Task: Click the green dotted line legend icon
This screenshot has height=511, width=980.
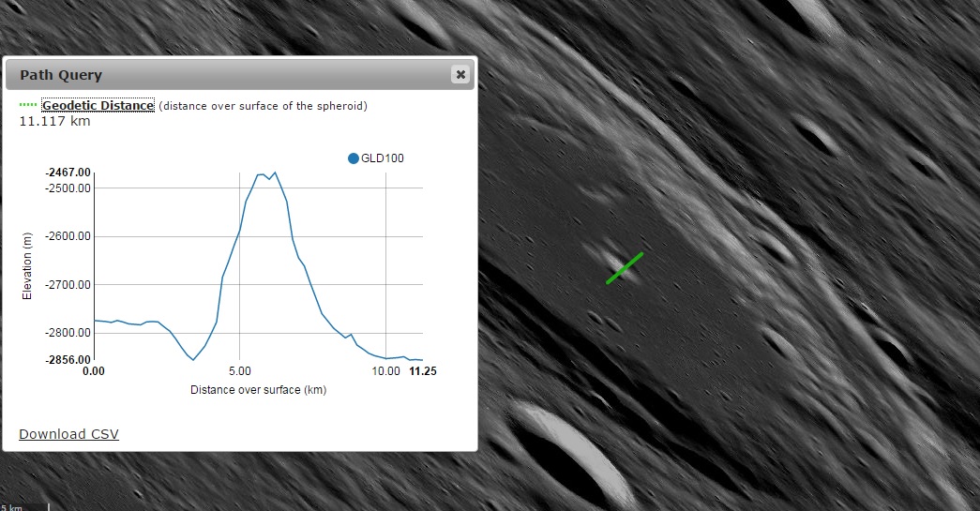Action: click(x=28, y=106)
